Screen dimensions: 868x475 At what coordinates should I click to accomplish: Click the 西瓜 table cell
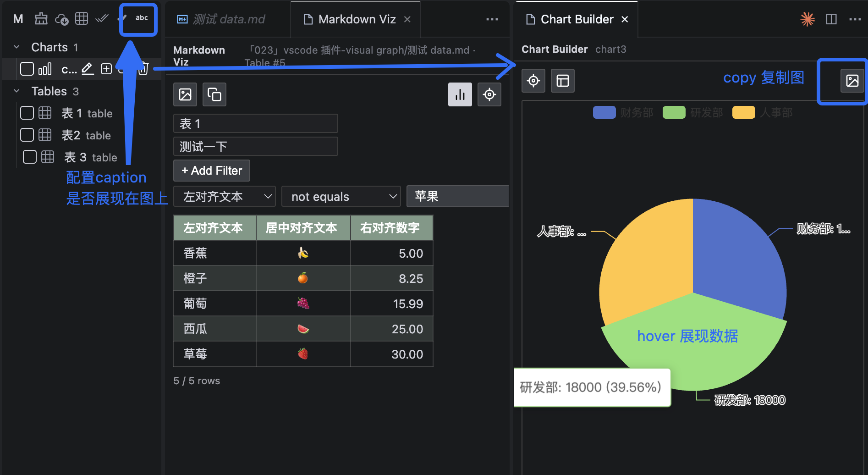[x=215, y=328]
